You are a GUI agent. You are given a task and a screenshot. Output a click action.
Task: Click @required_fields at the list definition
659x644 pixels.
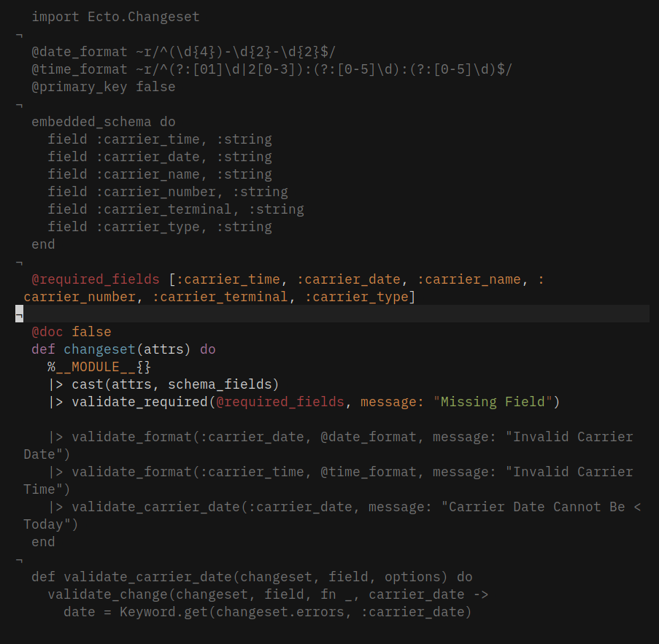point(95,279)
